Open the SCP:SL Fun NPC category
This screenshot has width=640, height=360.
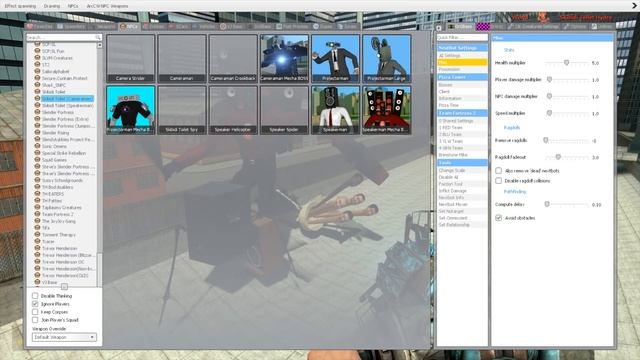coord(53,51)
